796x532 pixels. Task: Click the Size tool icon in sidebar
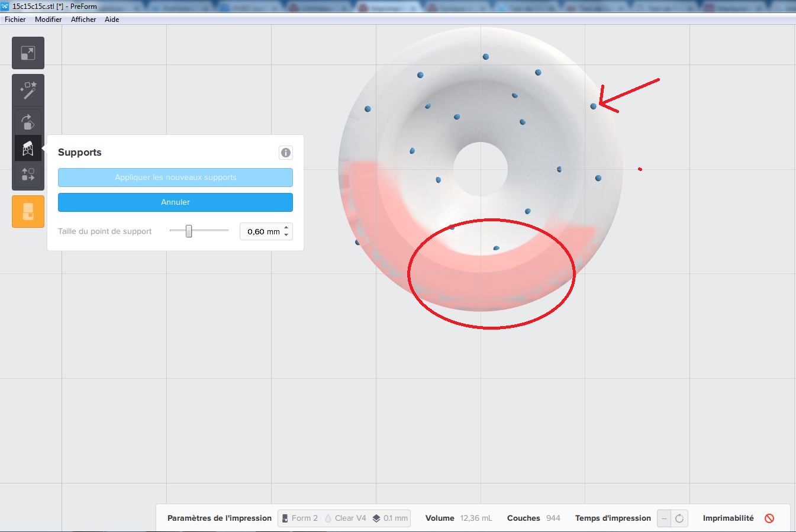[28, 53]
